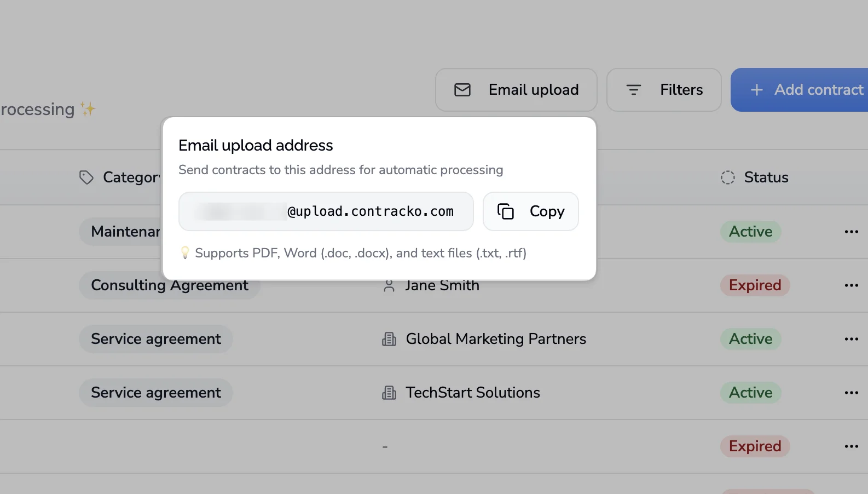Sort by the Status column header
Screen dimensions: 868x494
point(766,177)
